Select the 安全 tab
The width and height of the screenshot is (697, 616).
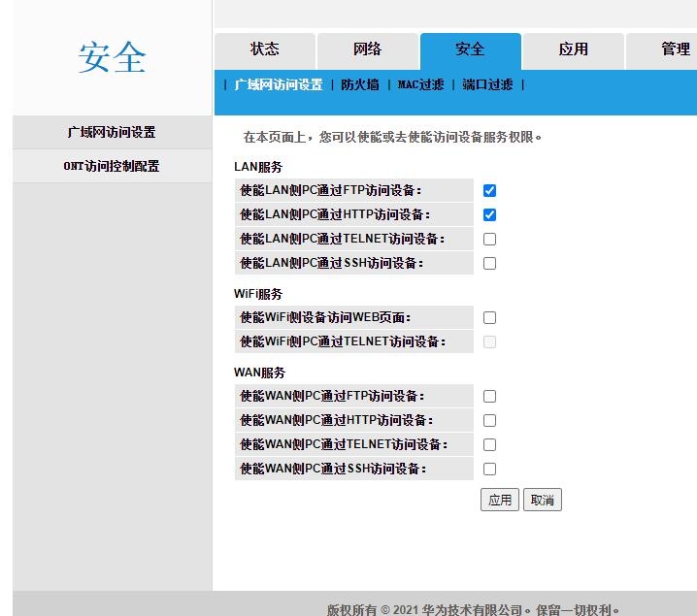470,50
